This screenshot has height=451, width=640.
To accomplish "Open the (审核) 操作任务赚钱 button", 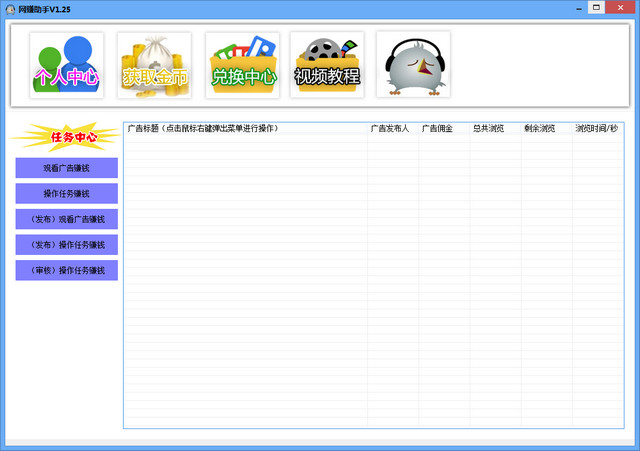I will [66, 271].
